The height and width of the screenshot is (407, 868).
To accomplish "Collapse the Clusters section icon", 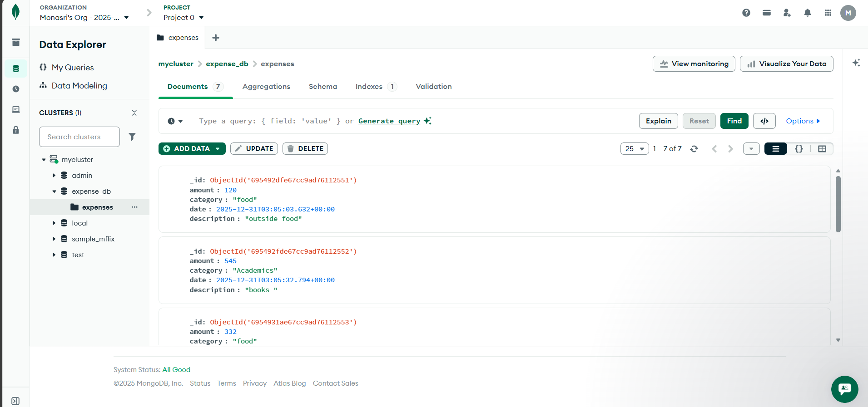I will (x=134, y=113).
